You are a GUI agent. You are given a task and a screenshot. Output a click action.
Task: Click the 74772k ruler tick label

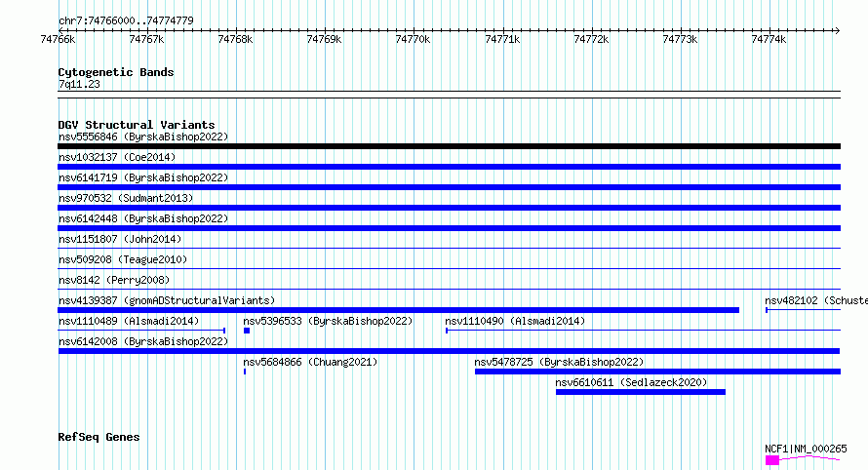pyautogui.click(x=591, y=39)
